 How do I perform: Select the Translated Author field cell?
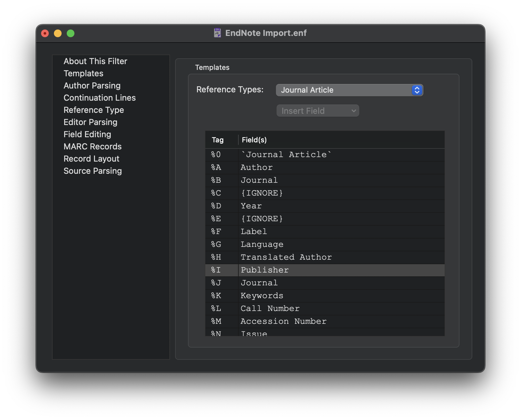coord(342,257)
